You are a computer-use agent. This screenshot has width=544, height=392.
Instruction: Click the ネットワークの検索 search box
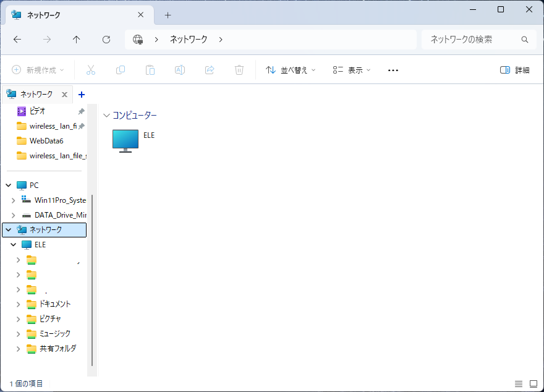[x=473, y=40]
